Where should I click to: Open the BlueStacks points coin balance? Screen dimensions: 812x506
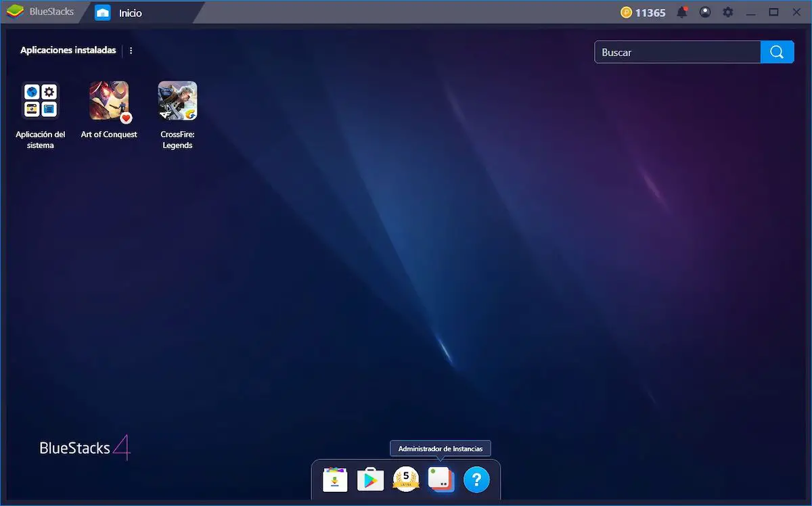643,12
